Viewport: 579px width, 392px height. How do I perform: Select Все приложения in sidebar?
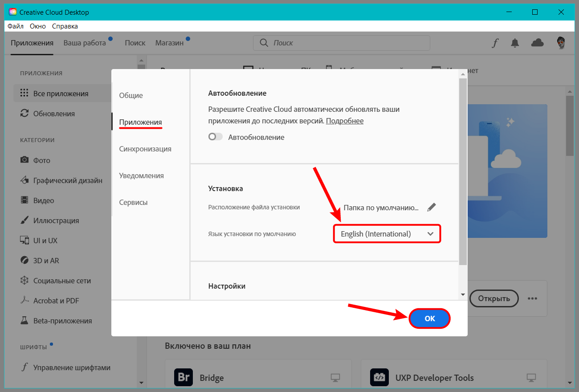(61, 94)
